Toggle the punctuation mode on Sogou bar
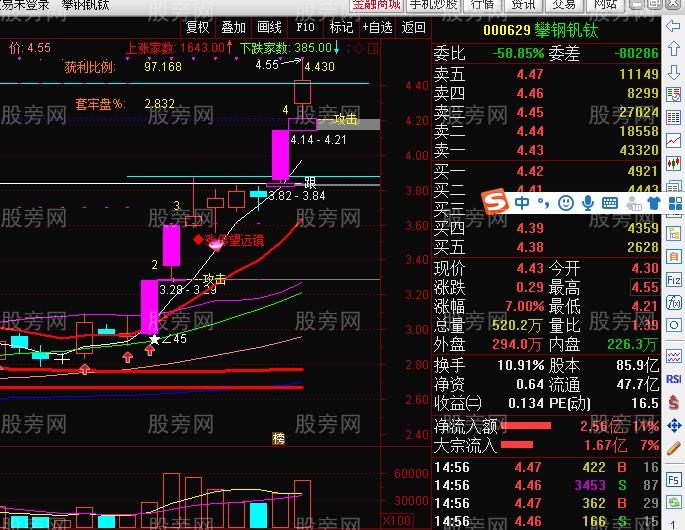Screen dimensions: 685x530 [x=543, y=203]
